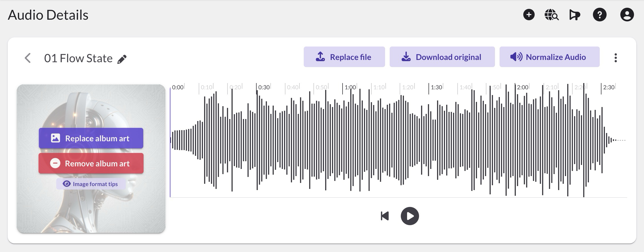Click Replace album art button
The height and width of the screenshot is (252, 644).
click(91, 138)
